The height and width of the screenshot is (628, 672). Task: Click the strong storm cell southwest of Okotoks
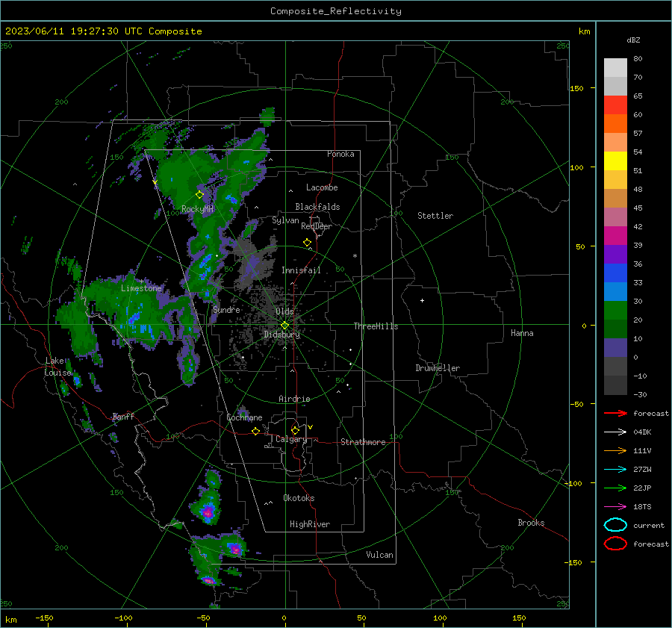pyautogui.click(x=208, y=512)
